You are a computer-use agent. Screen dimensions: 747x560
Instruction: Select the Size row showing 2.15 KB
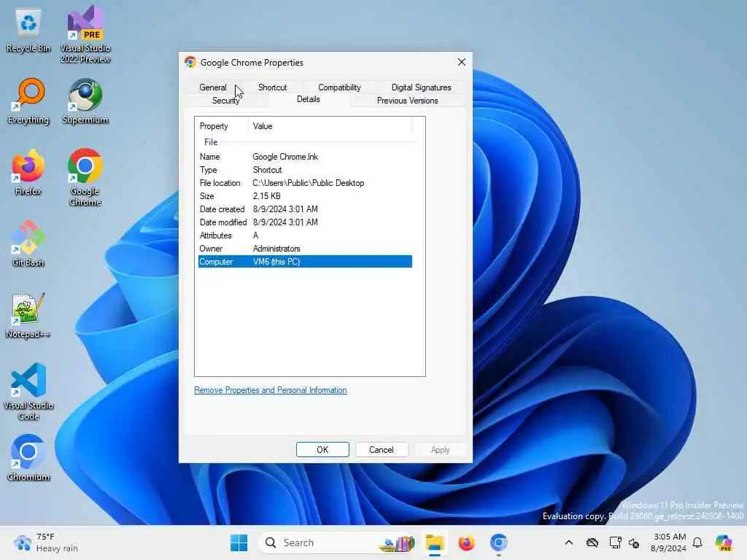tap(305, 196)
